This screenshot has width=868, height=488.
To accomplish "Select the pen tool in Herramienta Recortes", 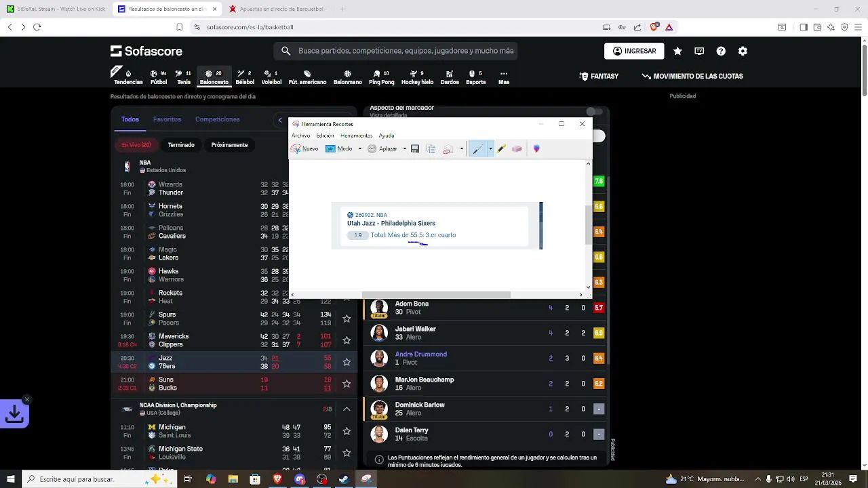I will 477,148.
